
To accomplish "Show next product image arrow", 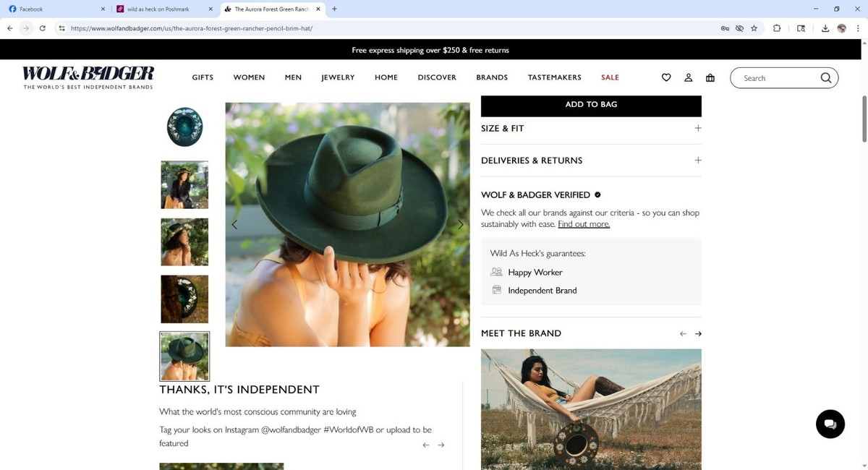I will [x=460, y=225].
